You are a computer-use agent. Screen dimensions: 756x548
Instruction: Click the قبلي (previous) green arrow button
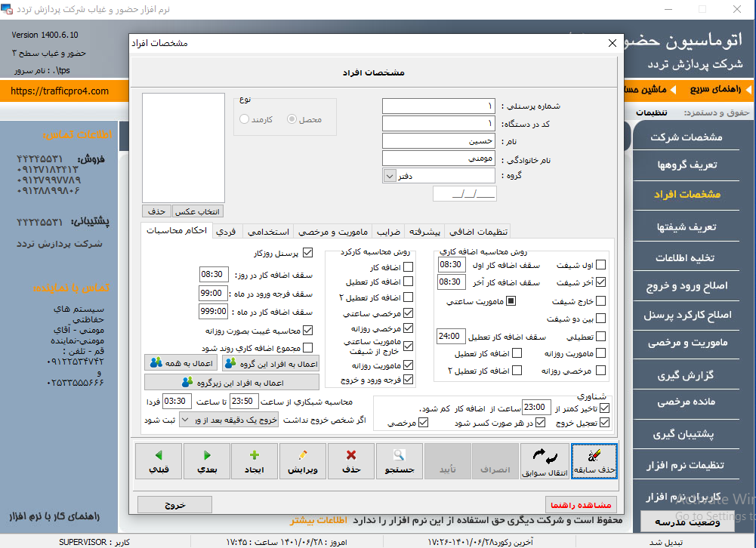pos(159,462)
